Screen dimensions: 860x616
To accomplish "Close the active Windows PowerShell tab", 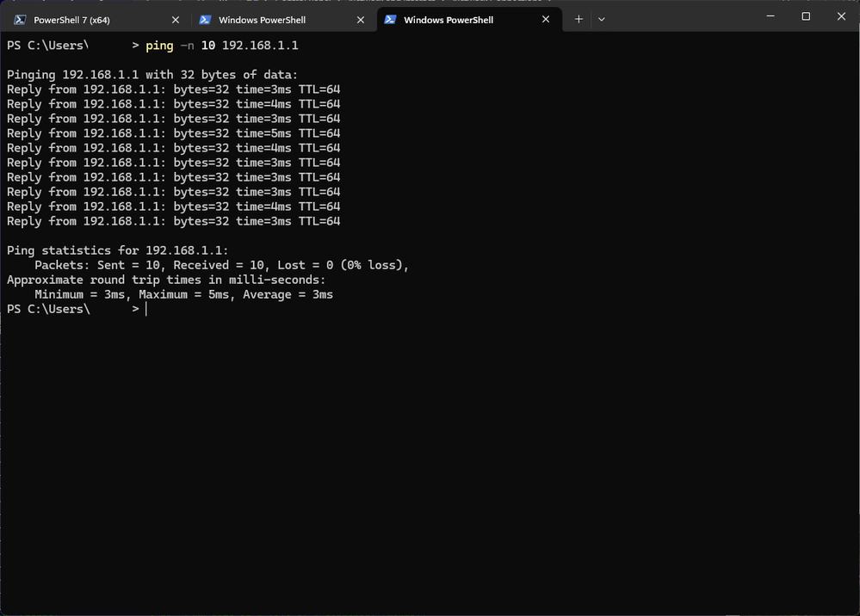I will coord(546,20).
